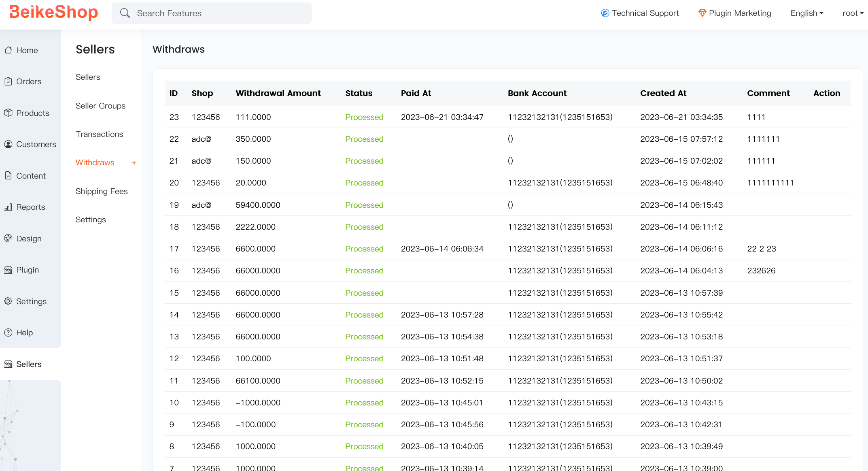Click the Plugin Marketing diamond icon
The height and width of the screenshot is (471, 868).
[x=702, y=13]
